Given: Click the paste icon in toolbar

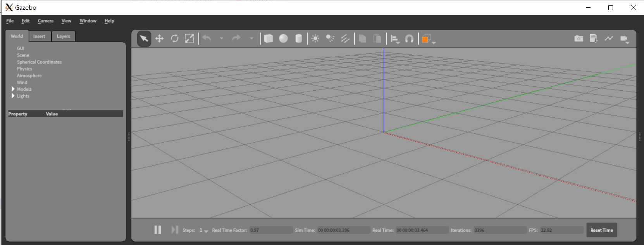Looking at the screenshot, I should click(x=377, y=38).
